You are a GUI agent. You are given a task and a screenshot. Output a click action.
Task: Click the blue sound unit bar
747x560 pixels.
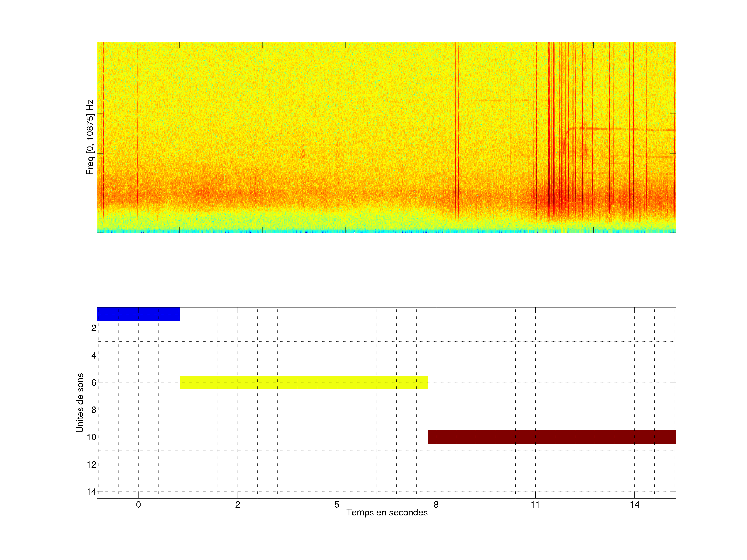pos(138,314)
